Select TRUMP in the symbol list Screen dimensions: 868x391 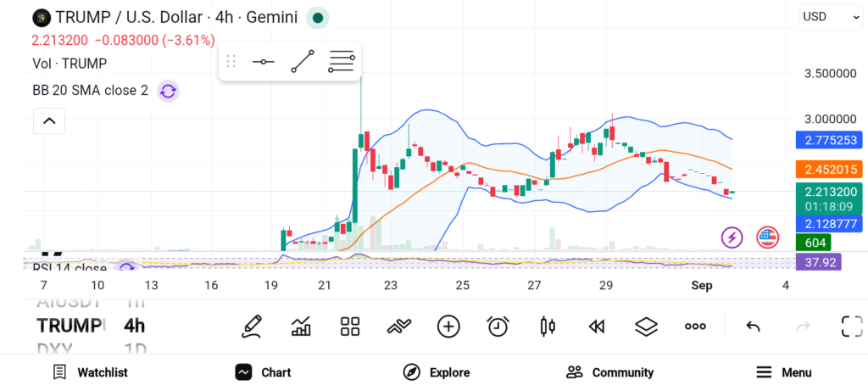click(x=70, y=326)
